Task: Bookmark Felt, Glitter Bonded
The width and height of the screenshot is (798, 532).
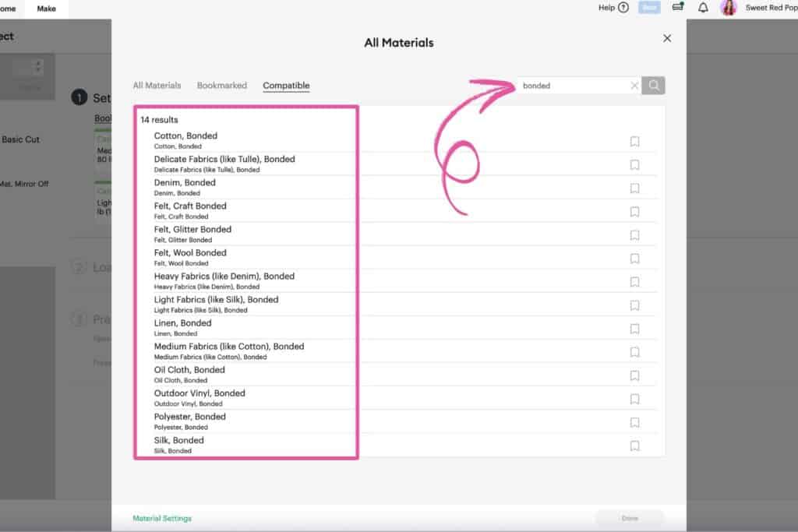Action: [634, 235]
